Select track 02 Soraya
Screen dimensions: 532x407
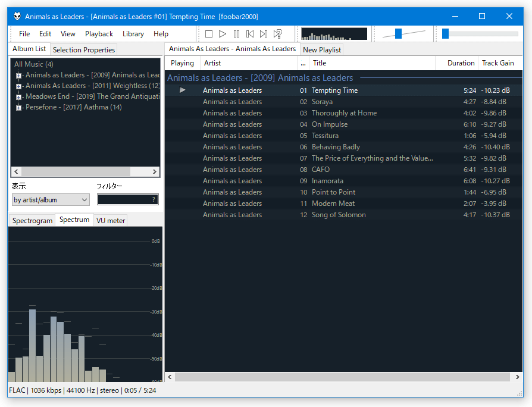[344, 102]
